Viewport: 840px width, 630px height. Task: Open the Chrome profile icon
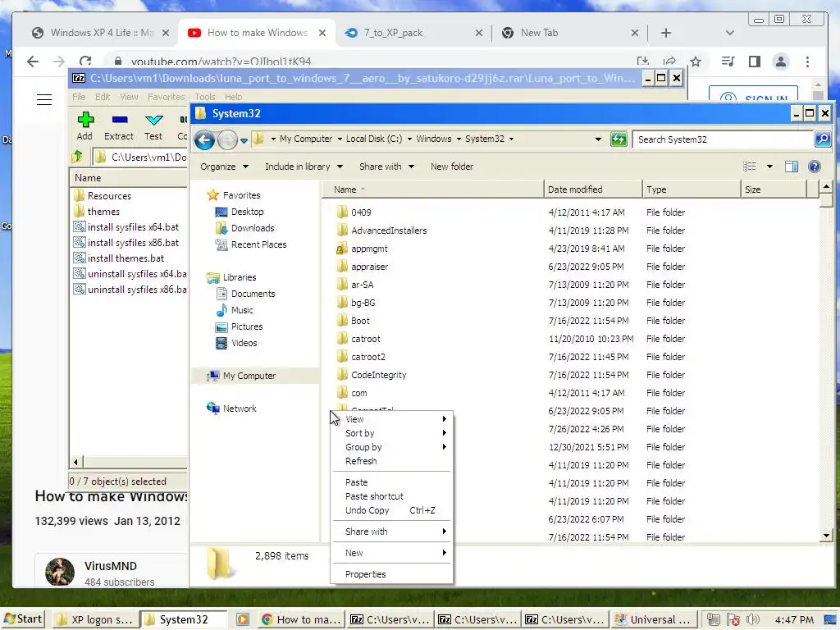tap(781, 62)
